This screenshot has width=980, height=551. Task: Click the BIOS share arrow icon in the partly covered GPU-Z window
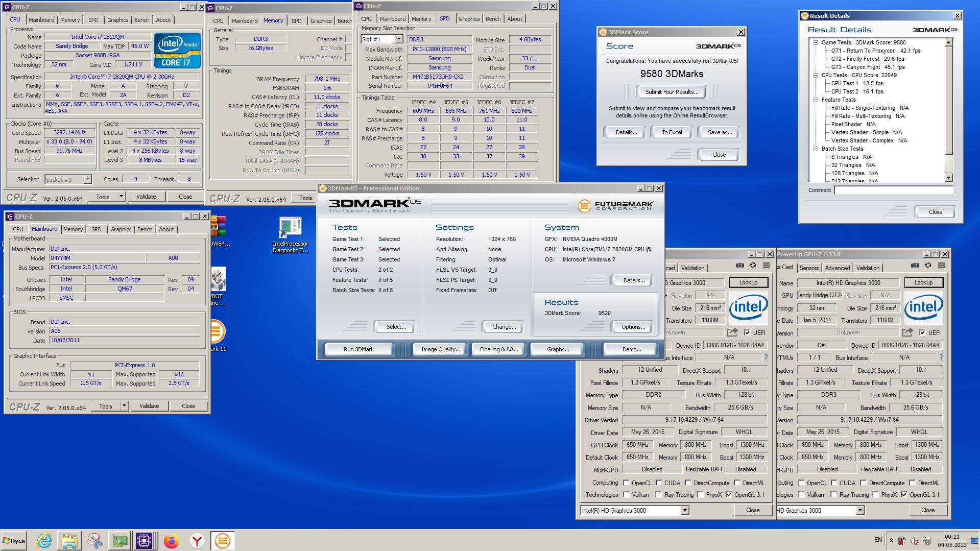click(x=732, y=332)
